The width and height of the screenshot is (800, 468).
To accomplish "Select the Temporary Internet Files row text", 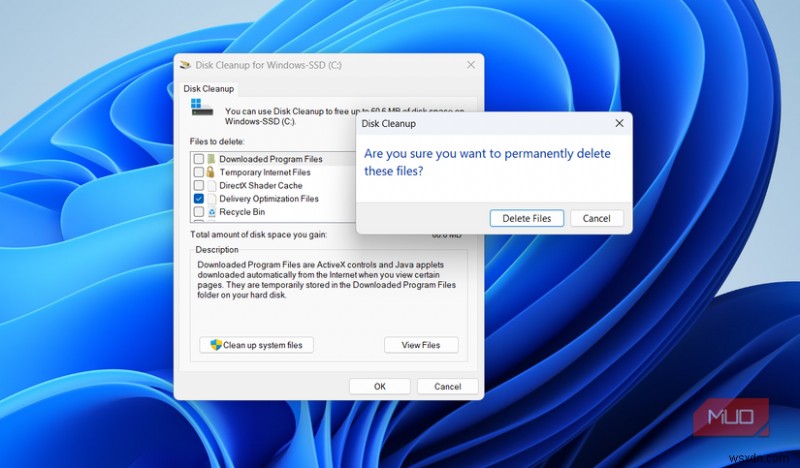I will (x=265, y=172).
